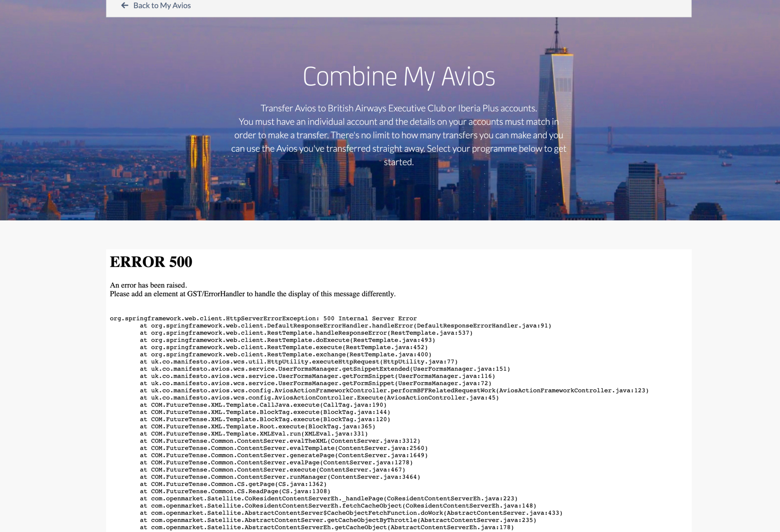Click the XMLEval.run stack line

click(x=254, y=434)
